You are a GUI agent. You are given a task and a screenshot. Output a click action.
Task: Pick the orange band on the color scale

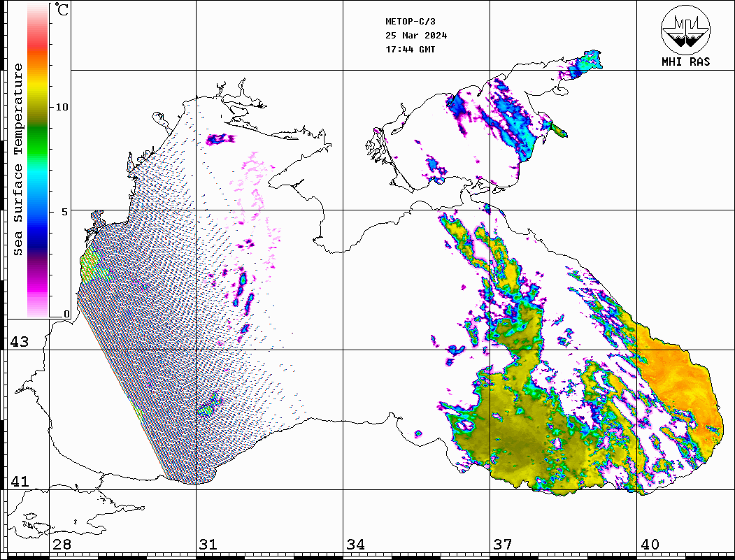click(38, 64)
